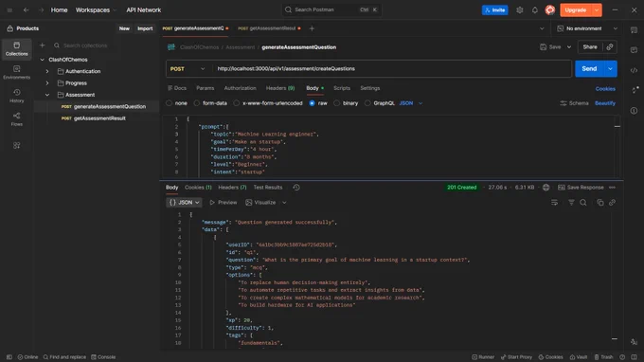
Task: Open the comments panel icon
Action: [635, 49]
